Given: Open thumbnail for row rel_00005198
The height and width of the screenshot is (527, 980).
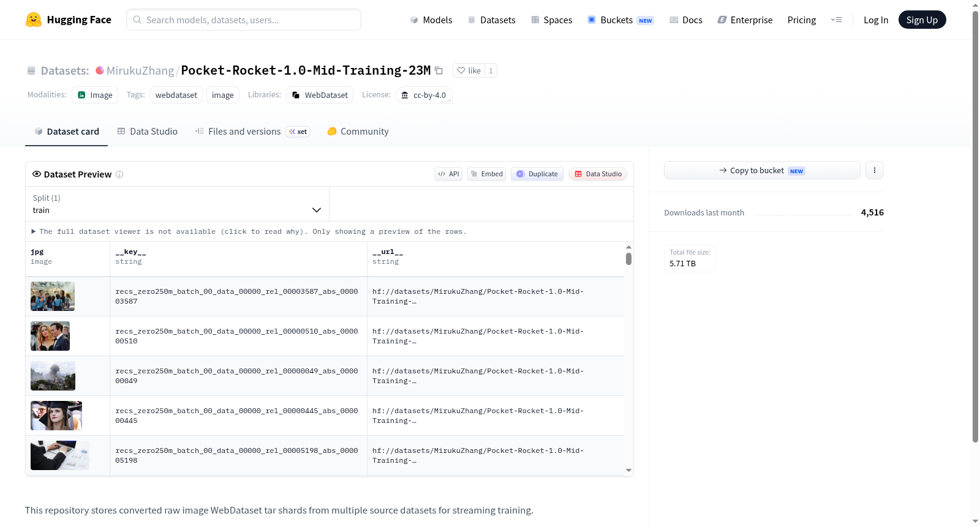Looking at the screenshot, I should 60,455.
